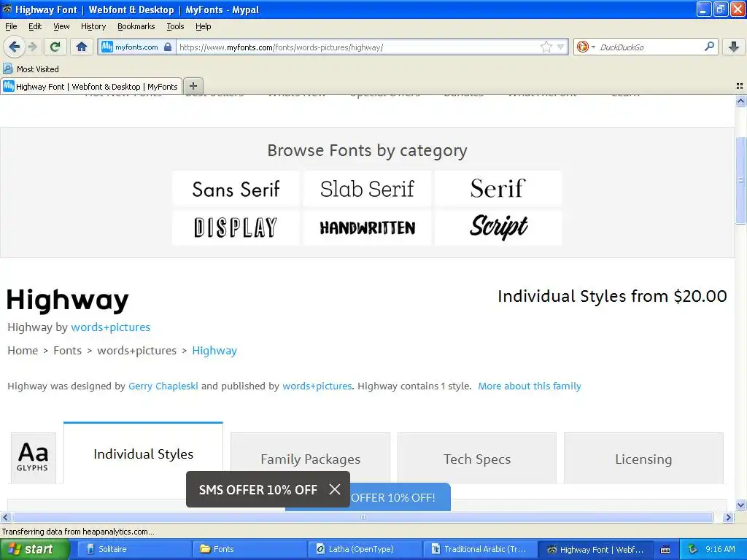Screen dimensions: 747x560
Task: Open the Bookmarks menu
Action: 136,26
